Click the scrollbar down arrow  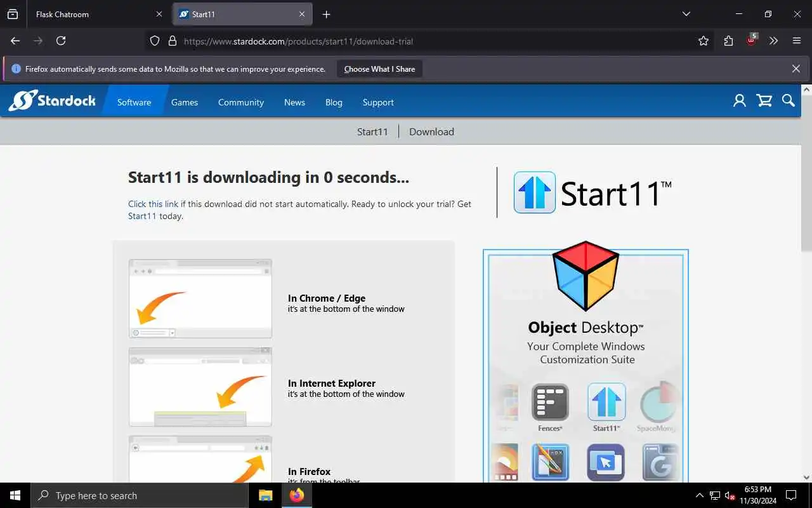pyautogui.click(x=806, y=477)
